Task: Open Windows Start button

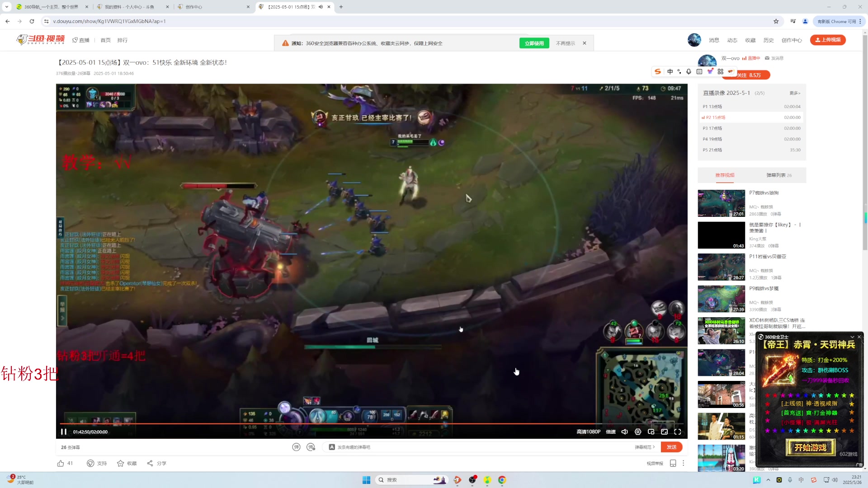Action: 366,480
